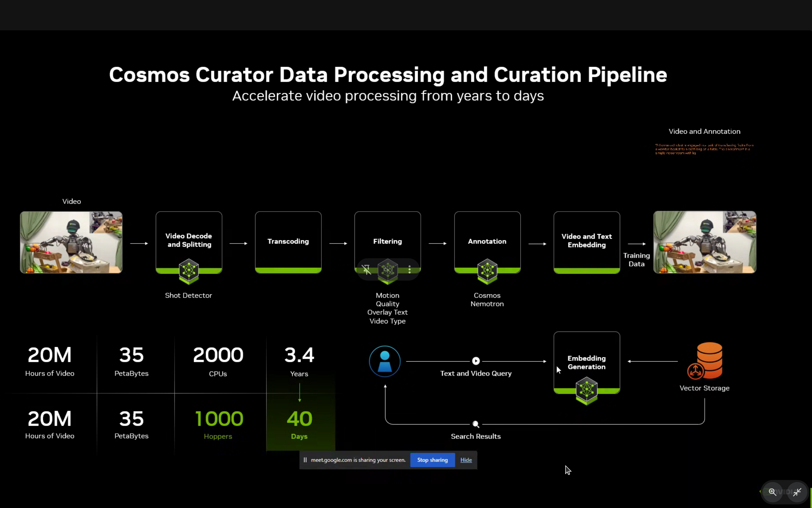Click the search icon above Search Results
Viewport: 812px width, 508px height.
pos(475,424)
